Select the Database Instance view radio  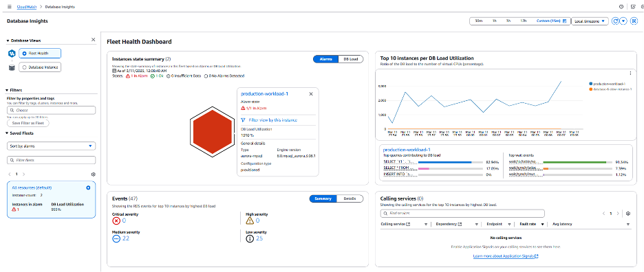tap(39, 67)
